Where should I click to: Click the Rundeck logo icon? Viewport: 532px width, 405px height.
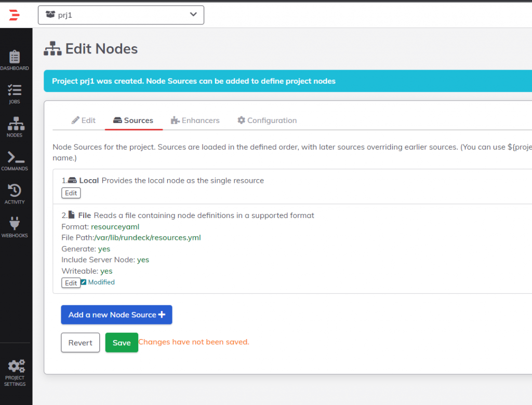pos(15,15)
